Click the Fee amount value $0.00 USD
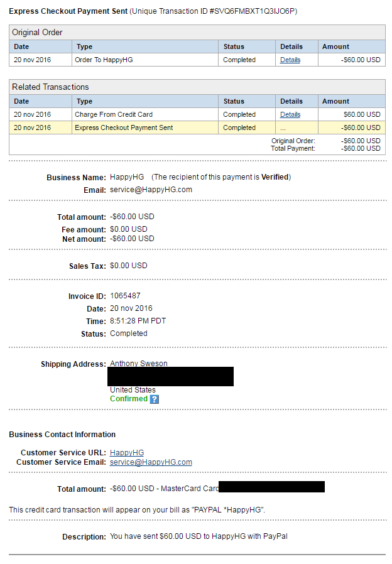392x564 pixels. pyautogui.click(x=129, y=229)
